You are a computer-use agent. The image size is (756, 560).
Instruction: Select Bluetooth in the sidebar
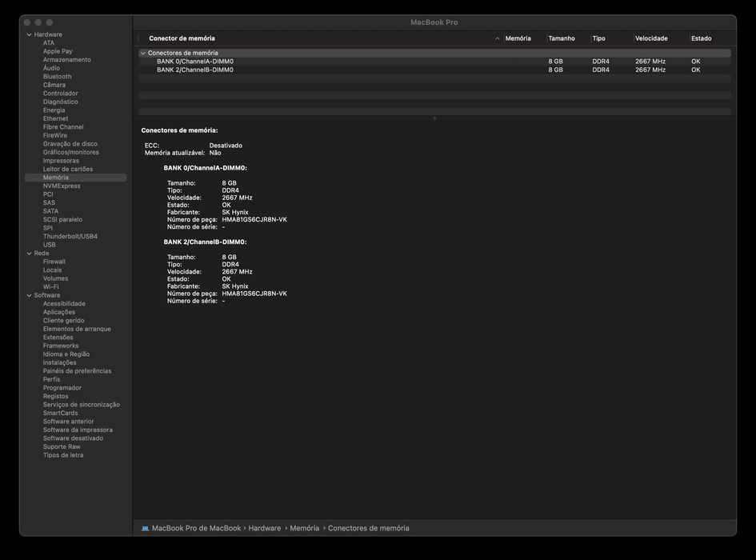coord(57,77)
